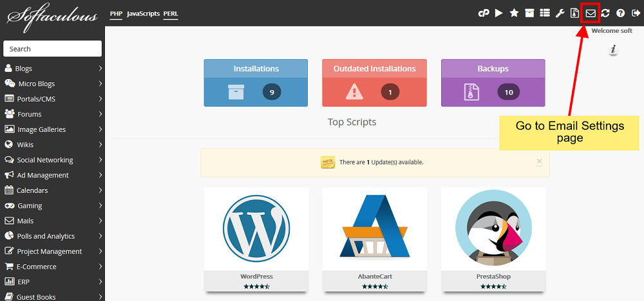Image resolution: width=644 pixels, height=301 pixels.
Task: Click the Polls and Analytics pie icon
Action: point(8,235)
